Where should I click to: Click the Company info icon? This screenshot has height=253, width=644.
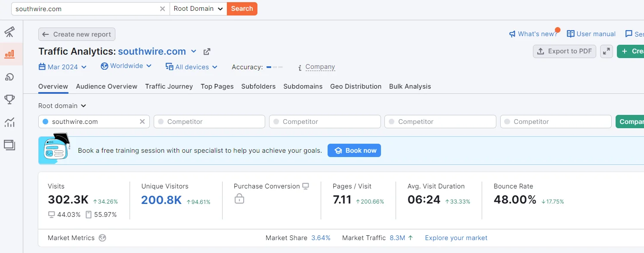300,68
